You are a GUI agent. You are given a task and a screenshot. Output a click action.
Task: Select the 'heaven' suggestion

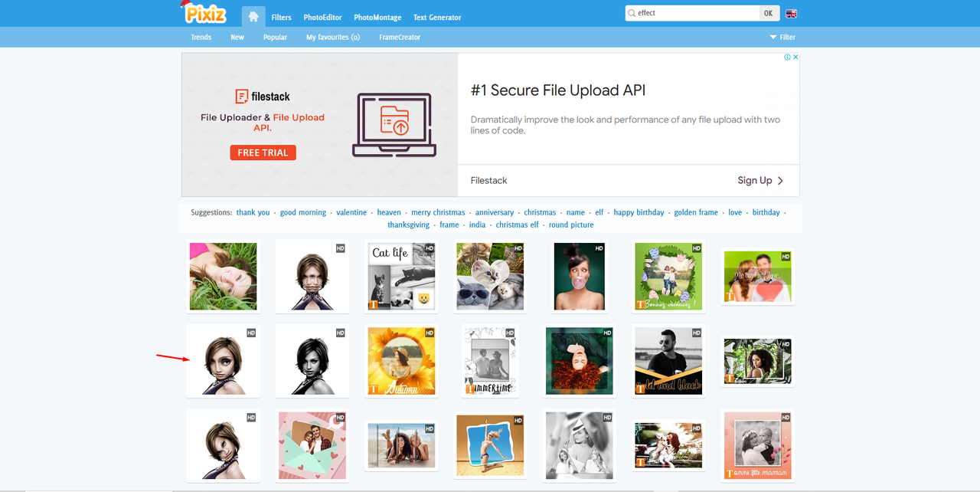(389, 212)
